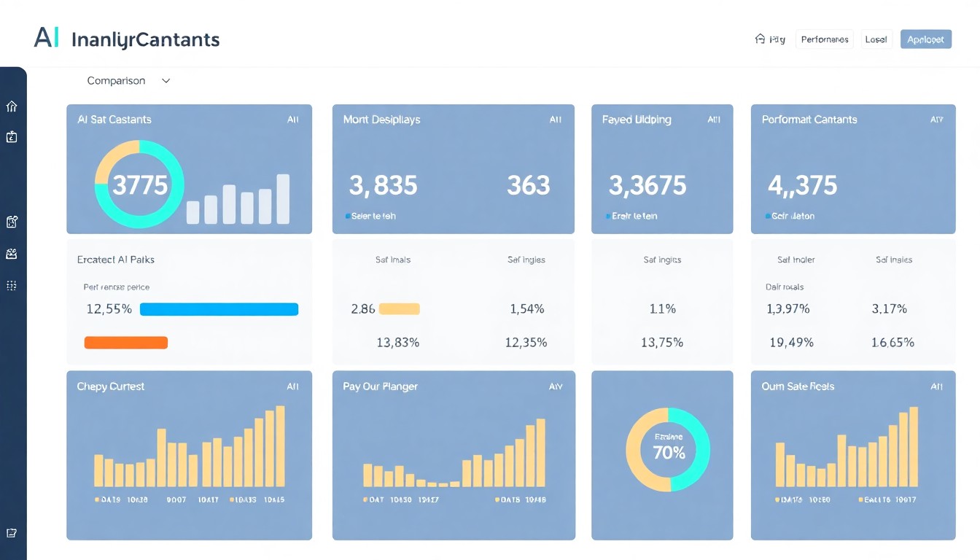Click the orange progress bar
Image resolution: width=980 pixels, height=560 pixels.
126,342
